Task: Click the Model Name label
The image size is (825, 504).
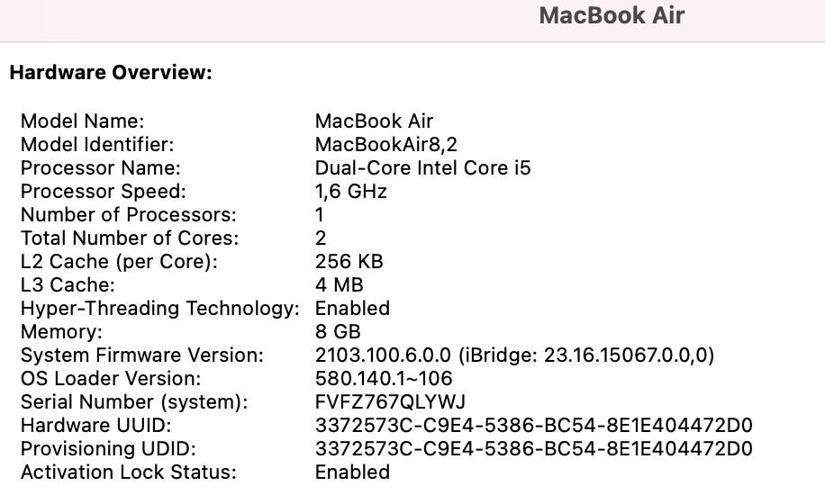Action: [x=82, y=121]
